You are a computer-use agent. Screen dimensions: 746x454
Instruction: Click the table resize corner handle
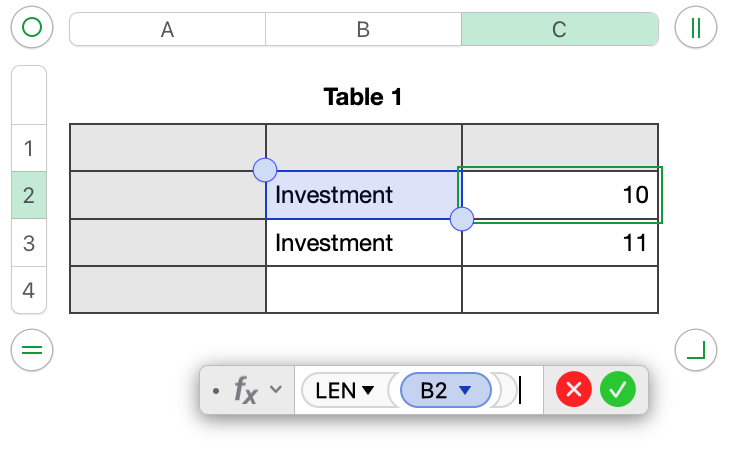click(695, 350)
